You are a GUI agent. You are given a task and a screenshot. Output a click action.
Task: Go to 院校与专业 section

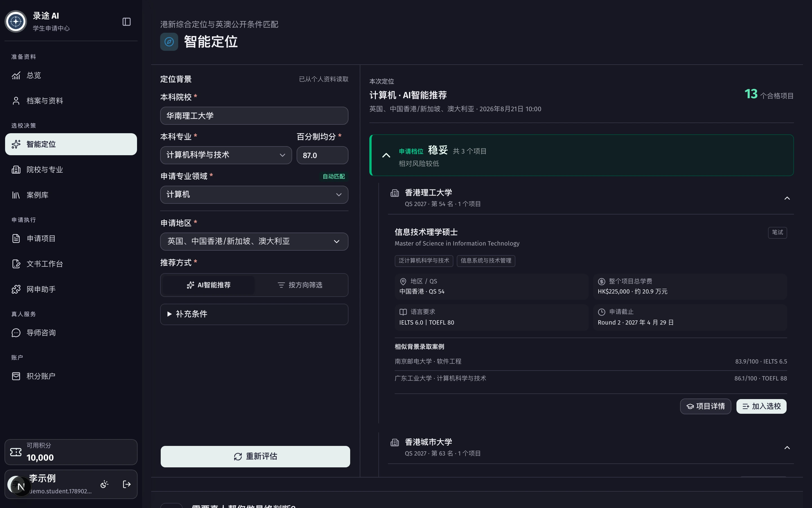(x=71, y=170)
